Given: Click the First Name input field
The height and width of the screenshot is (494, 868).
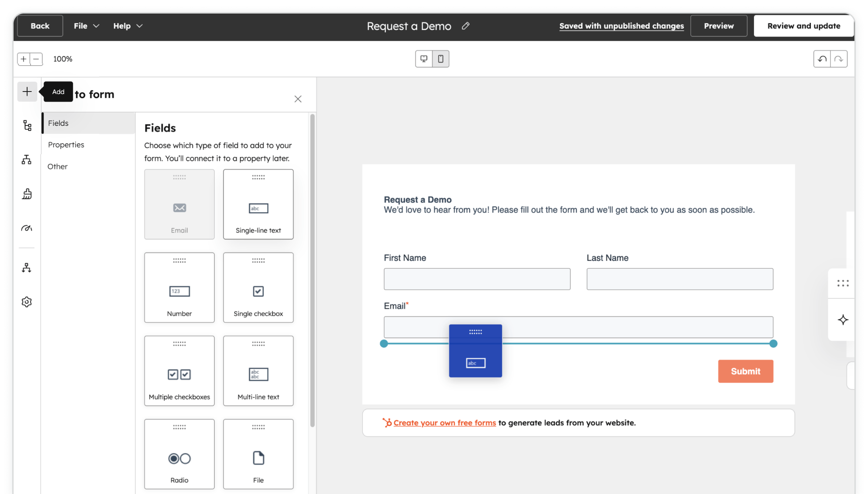Looking at the screenshot, I should [x=477, y=279].
